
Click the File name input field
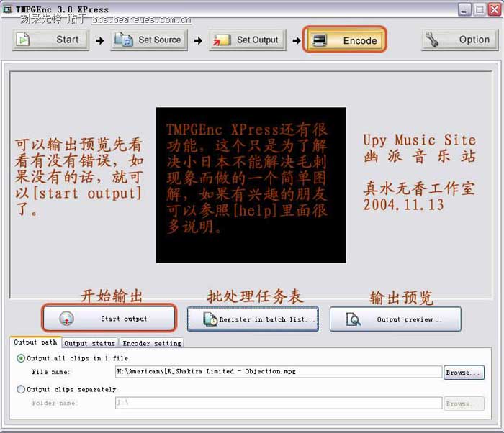(279, 372)
